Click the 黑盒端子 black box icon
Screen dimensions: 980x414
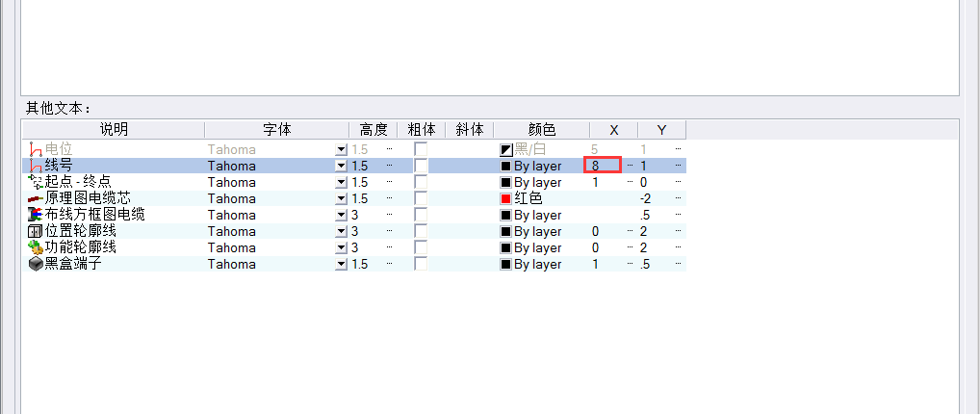[x=36, y=264]
